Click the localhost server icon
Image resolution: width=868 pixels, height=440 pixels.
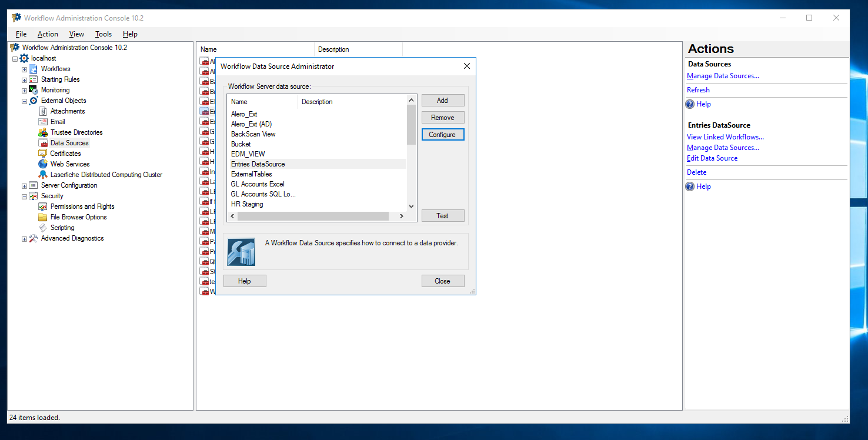[x=24, y=58]
